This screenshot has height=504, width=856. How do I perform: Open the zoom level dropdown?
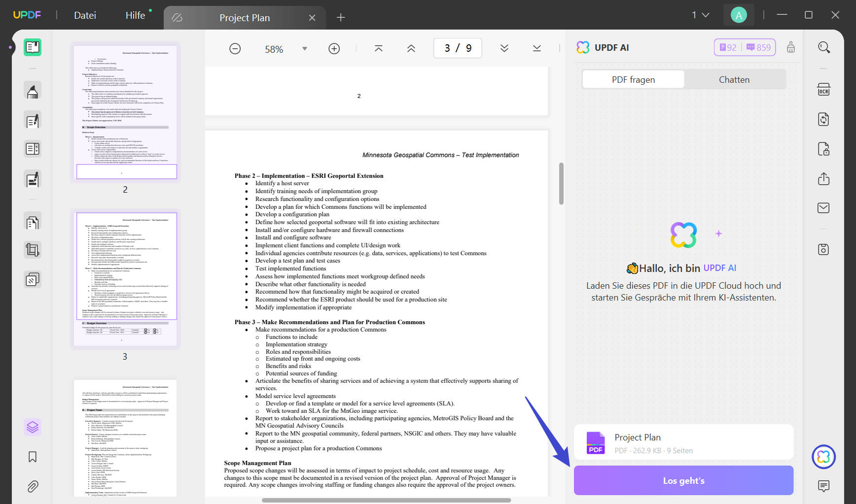click(x=305, y=49)
